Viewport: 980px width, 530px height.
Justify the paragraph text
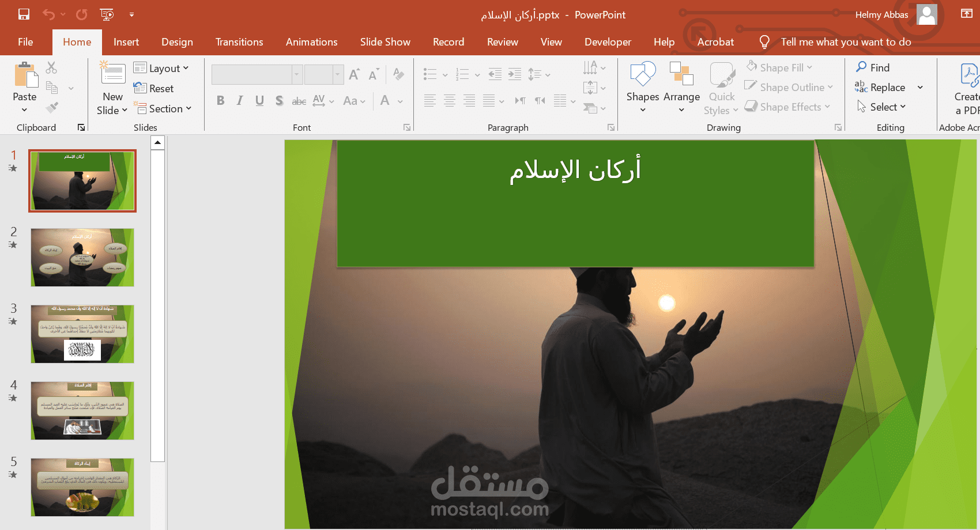click(x=489, y=101)
